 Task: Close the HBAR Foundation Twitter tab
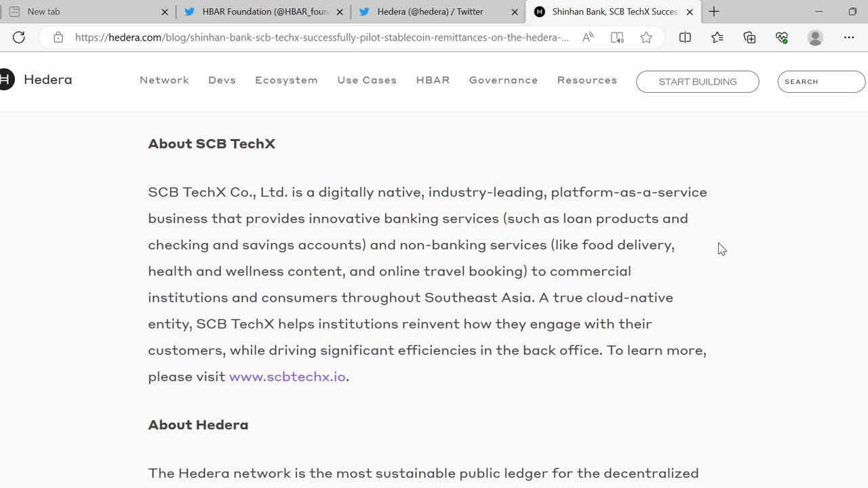click(340, 12)
